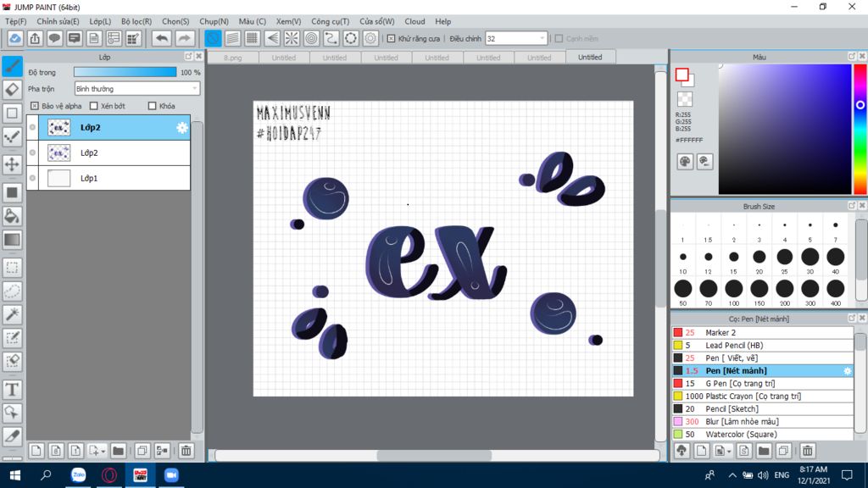Select the Bucket fill tool

point(12,216)
